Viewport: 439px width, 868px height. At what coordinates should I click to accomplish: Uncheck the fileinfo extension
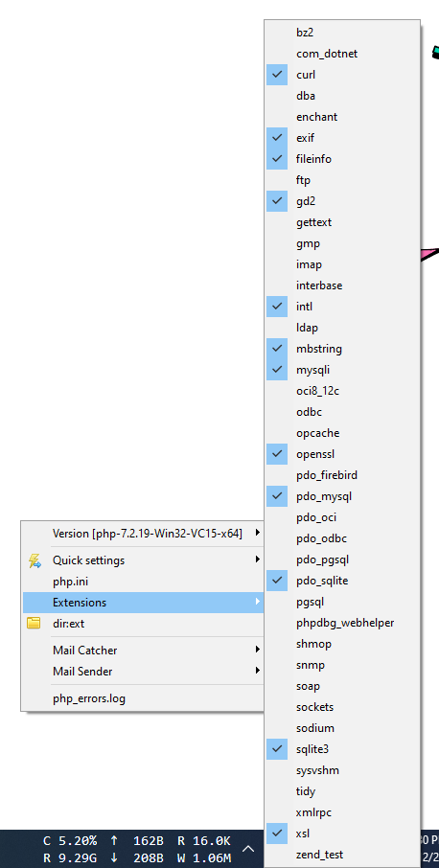pos(342,159)
